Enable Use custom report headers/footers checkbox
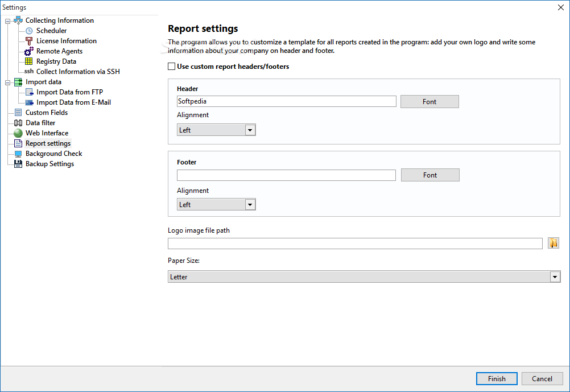Viewport: 570px width, 392px height. pos(172,67)
